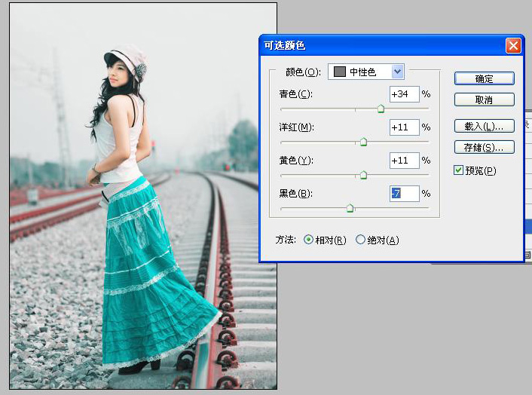The height and width of the screenshot is (395, 532).
Task: Open the 颜色 dropdown showing 中性色
Action: [365, 72]
